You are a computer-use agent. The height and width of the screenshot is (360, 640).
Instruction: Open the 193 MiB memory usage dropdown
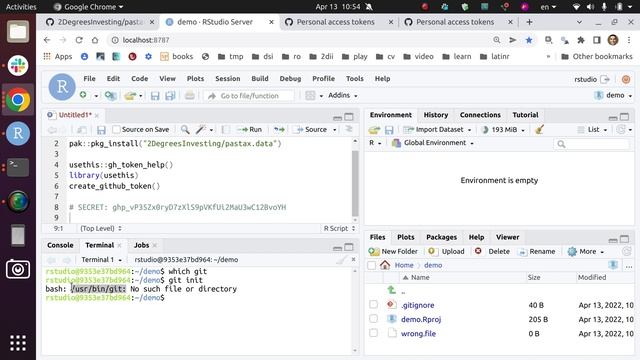pyautogui.click(x=503, y=129)
